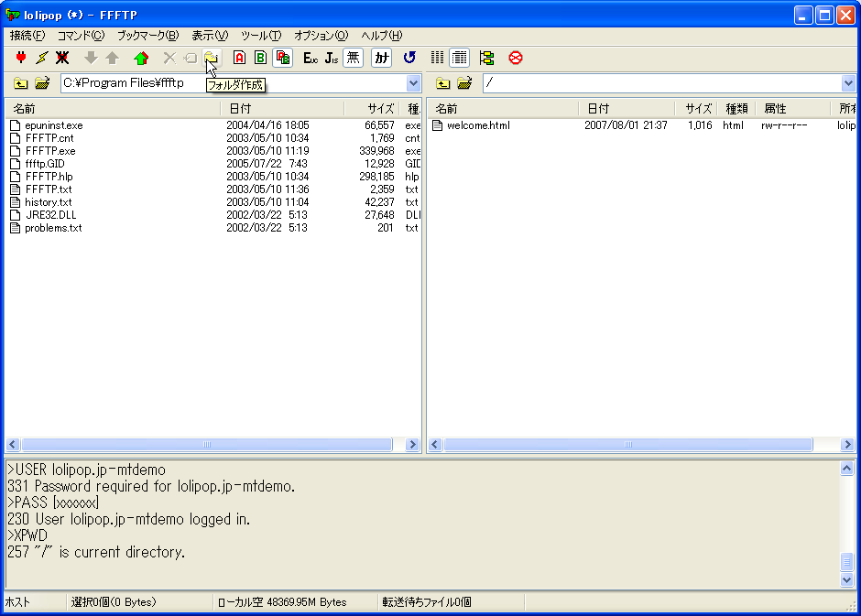The height and width of the screenshot is (616, 861).
Task: Expand the local path dropdown
Action: click(x=413, y=83)
